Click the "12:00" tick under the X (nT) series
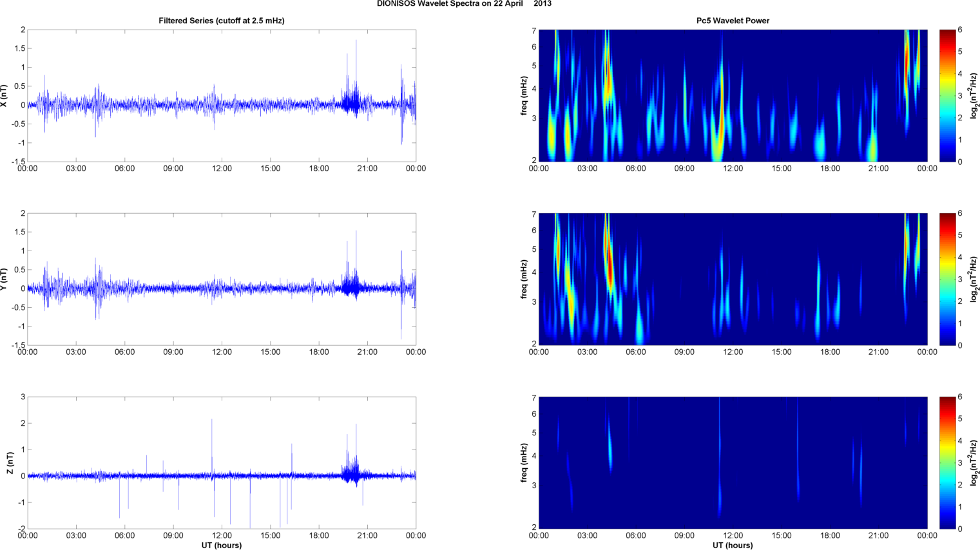980x550 pixels. click(222, 169)
